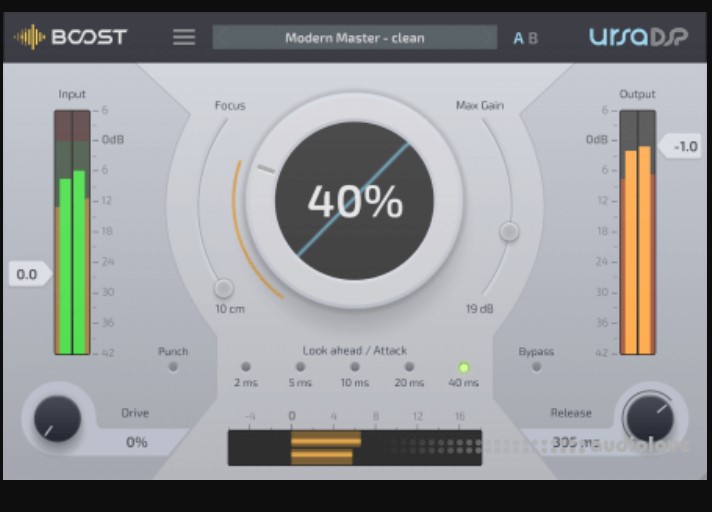The image size is (712, 512).
Task: Select 10 ms look ahead
Action: [x=355, y=367]
